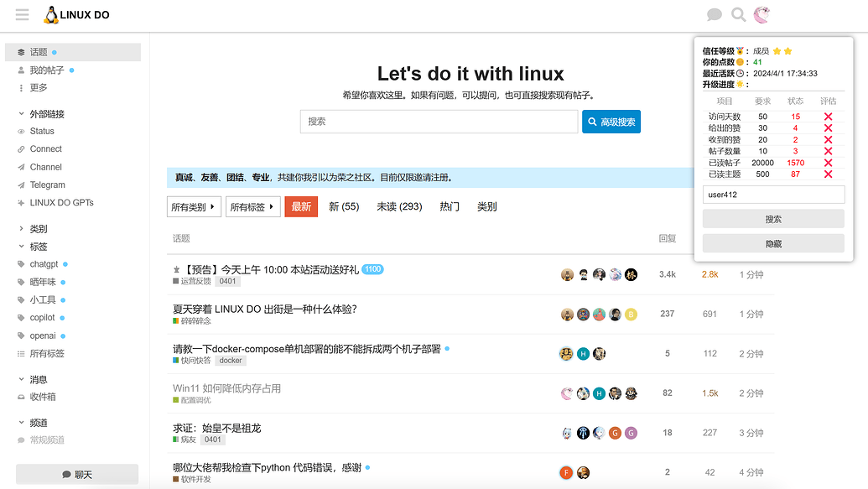Viewport: 868px width, 489px height.
Task: Click the orange F avatar in python topic
Action: coord(566,472)
